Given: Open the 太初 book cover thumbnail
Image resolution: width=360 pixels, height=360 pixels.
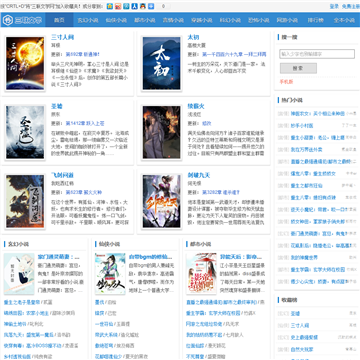Looking at the screenshot, I should click(x=162, y=63).
